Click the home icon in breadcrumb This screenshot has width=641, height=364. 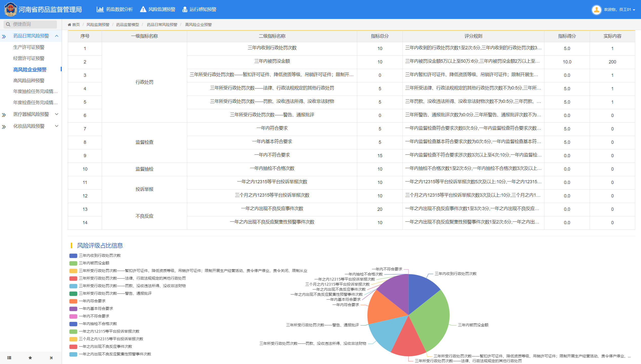click(x=69, y=25)
